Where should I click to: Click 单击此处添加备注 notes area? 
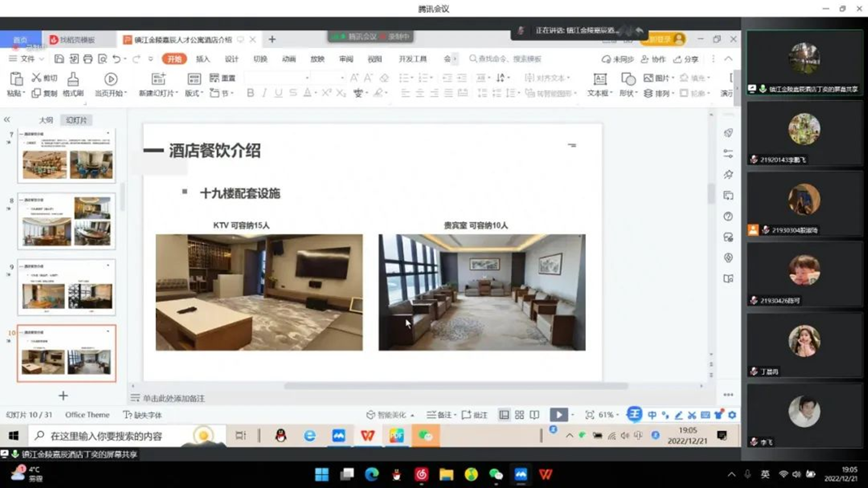click(x=174, y=398)
